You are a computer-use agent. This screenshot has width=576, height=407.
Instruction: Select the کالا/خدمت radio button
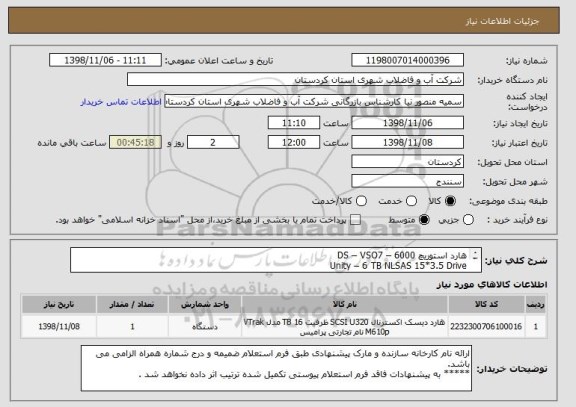361,201
